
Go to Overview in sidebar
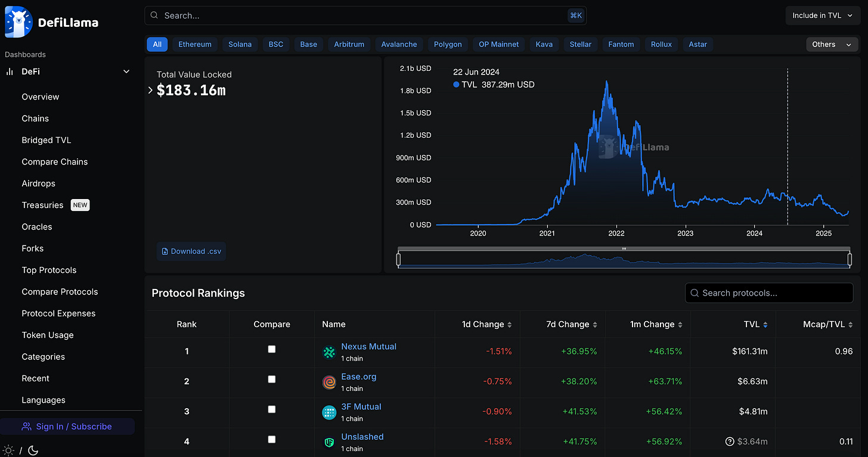tap(41, 97)
